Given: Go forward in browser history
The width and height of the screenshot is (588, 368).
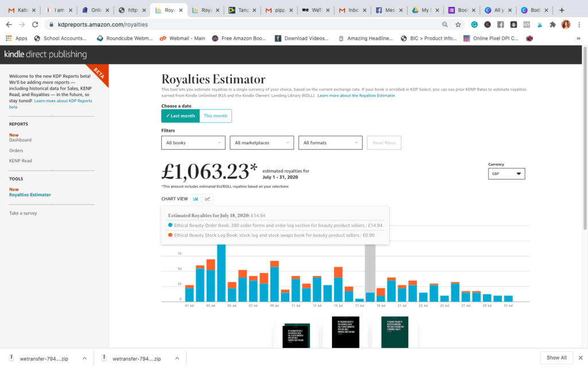Looking at the screenshot, I should pyautogui.click(x=22, y=24).
